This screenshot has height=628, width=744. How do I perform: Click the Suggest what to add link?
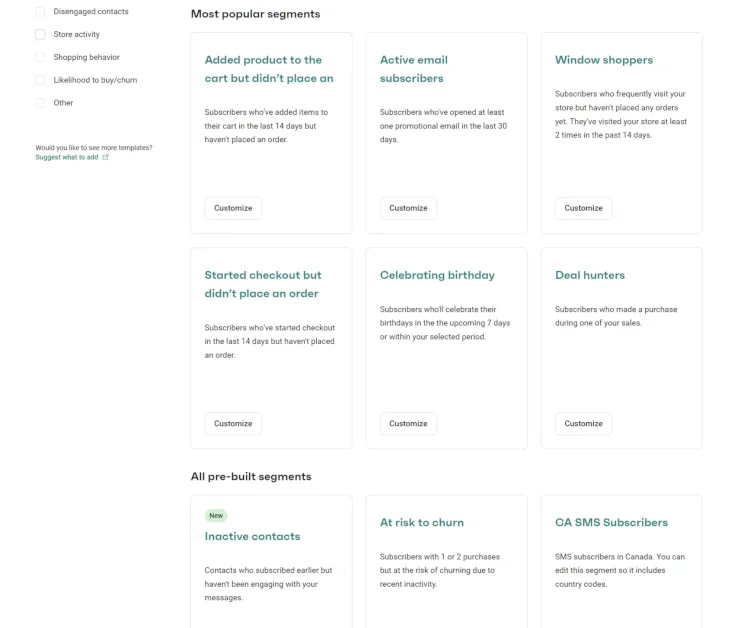point(67,157)
